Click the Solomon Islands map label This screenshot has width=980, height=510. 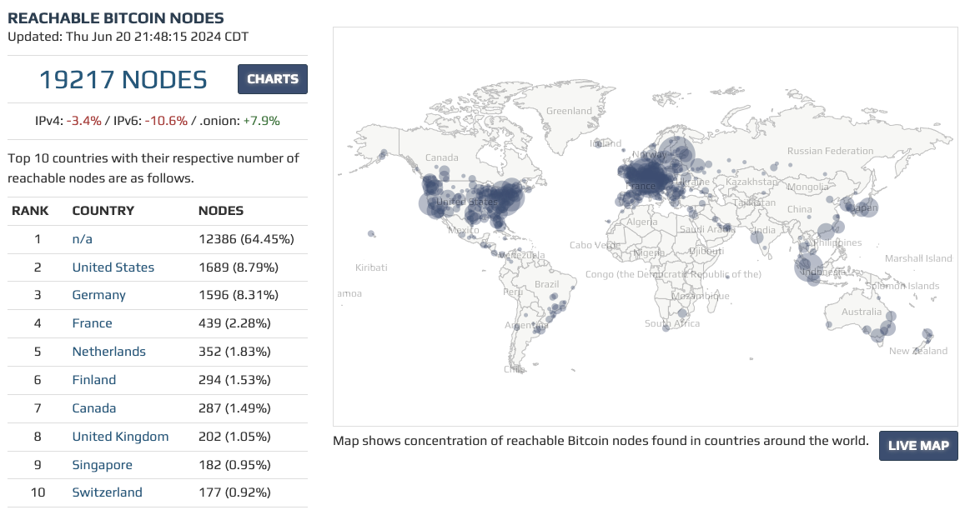coord(902,286)
